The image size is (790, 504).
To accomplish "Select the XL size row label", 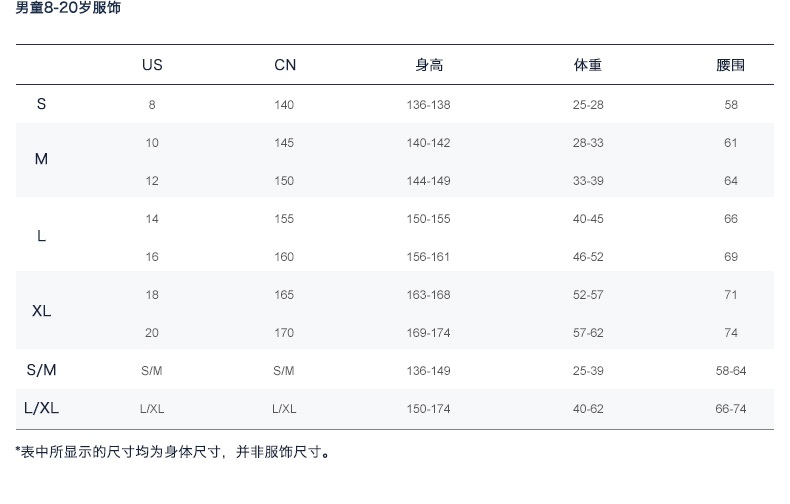I will (41, 311).
